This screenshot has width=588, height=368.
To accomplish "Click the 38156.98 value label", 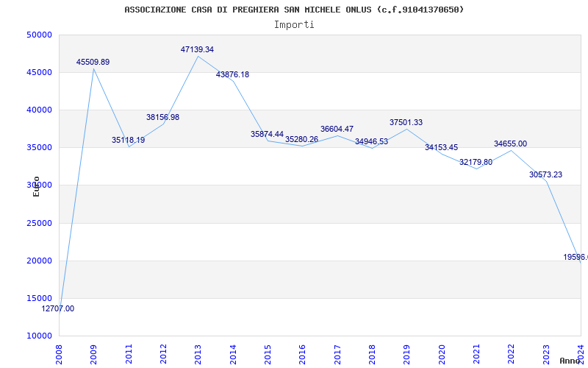I will pyautogui.click(x=162, y=117).
